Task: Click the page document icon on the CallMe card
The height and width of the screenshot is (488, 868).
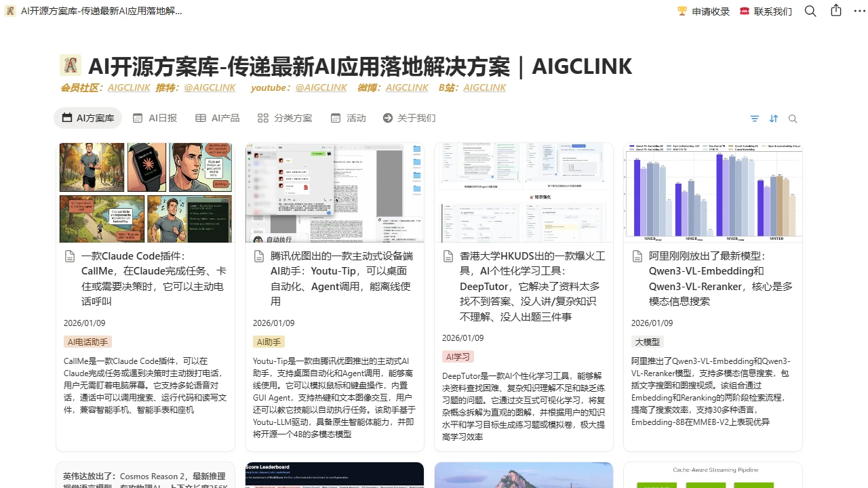Action: [69, 256]
